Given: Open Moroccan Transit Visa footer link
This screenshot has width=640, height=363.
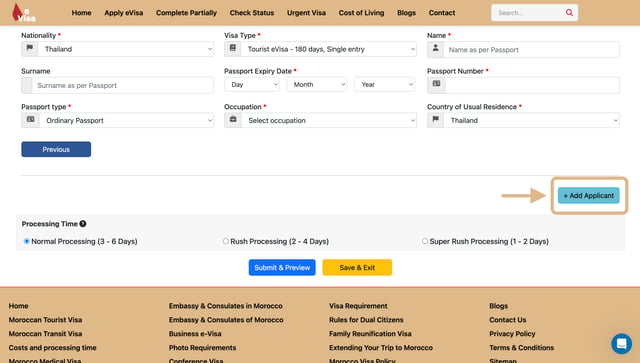Looking at the screenshot, I should (x=45, y=334).
